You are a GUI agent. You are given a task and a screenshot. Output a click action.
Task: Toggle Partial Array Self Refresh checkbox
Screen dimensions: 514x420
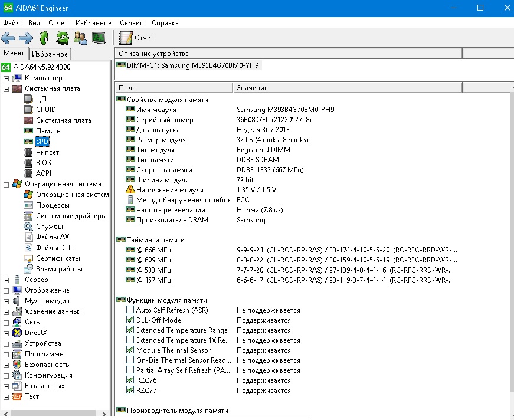coord(130,370)
